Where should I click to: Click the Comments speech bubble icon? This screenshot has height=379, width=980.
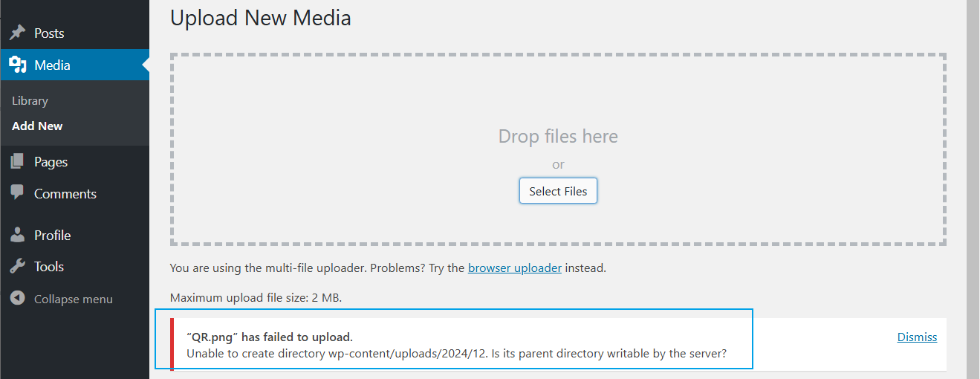(17, 193)
